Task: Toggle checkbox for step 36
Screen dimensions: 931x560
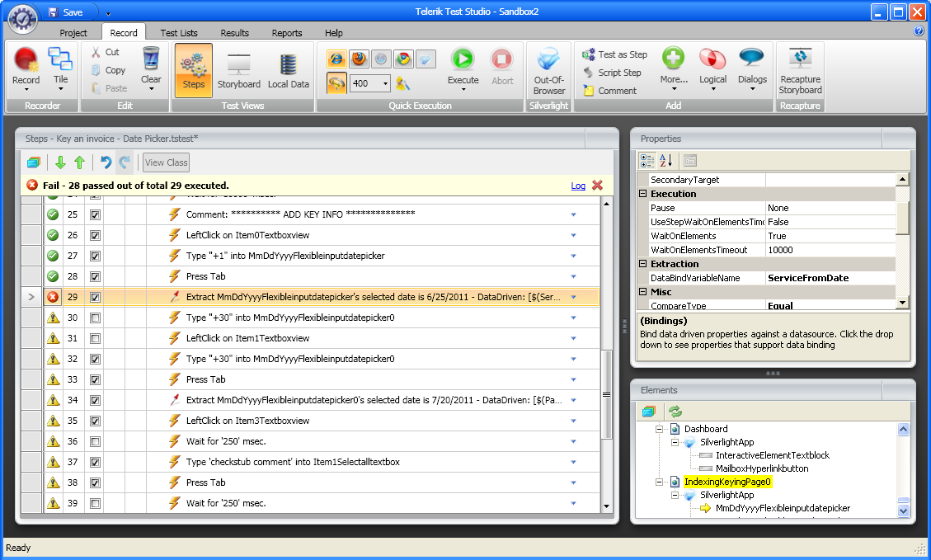Action: coord(95,441)
